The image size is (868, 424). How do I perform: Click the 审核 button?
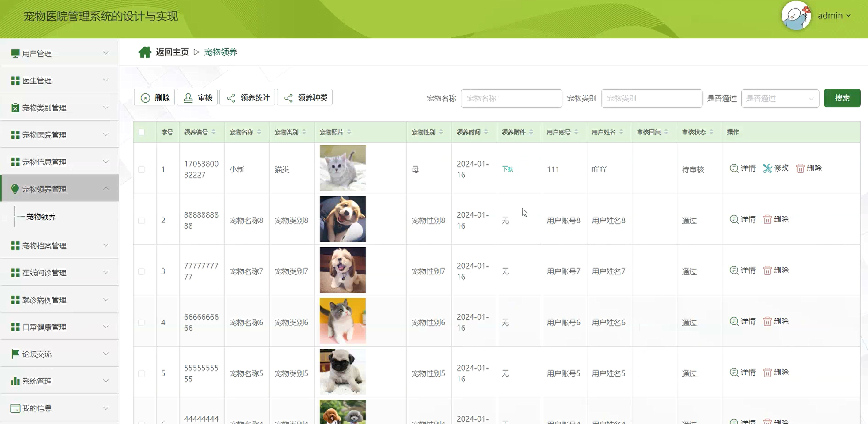click(197, 98)
